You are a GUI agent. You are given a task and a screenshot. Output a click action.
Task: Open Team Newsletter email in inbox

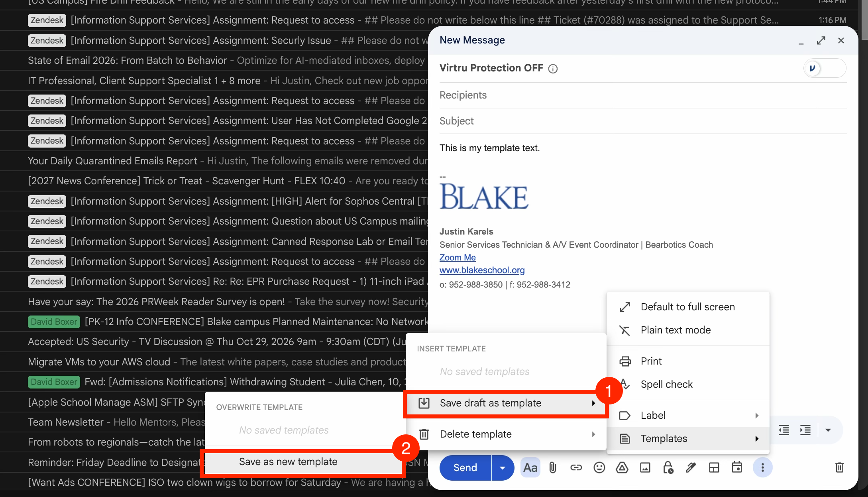pos(102,422)
